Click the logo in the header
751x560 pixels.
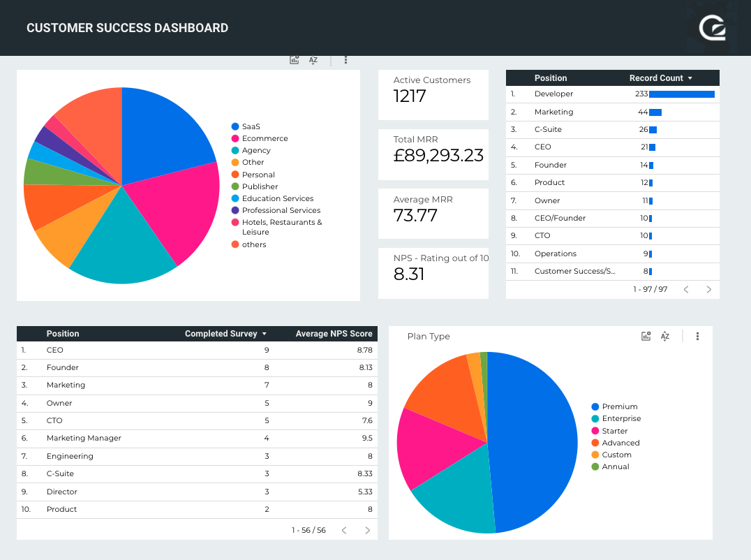click(713, 28)
